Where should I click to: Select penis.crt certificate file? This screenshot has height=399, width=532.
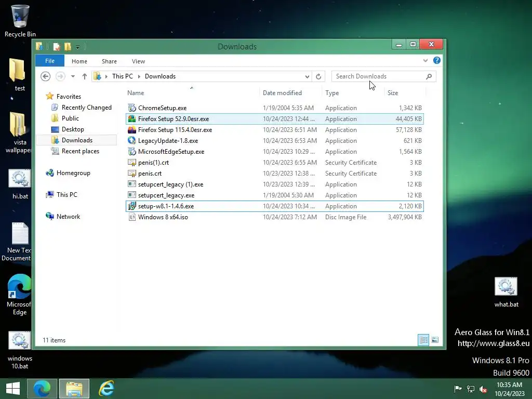pos(274,174)
